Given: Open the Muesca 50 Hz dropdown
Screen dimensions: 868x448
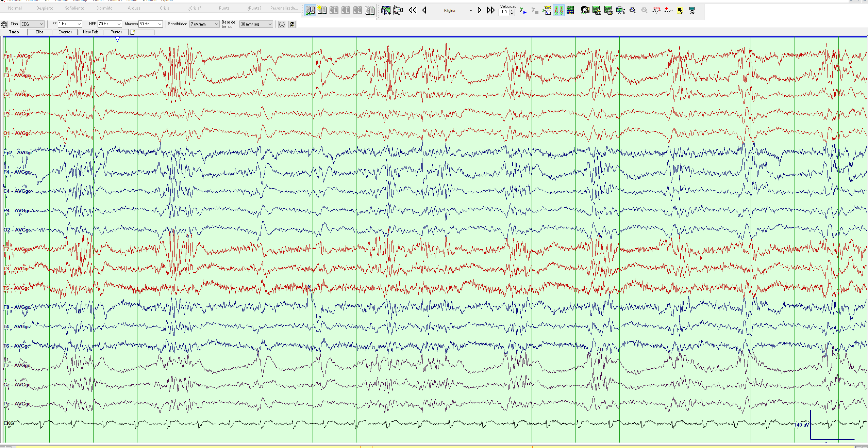Looking at the screenshot, I should 151,24.
